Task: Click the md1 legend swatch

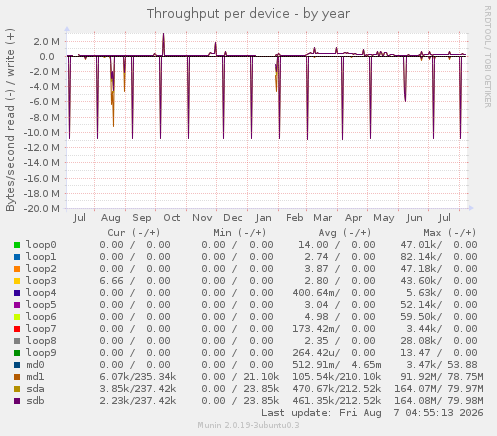Action: click(17, 377)
